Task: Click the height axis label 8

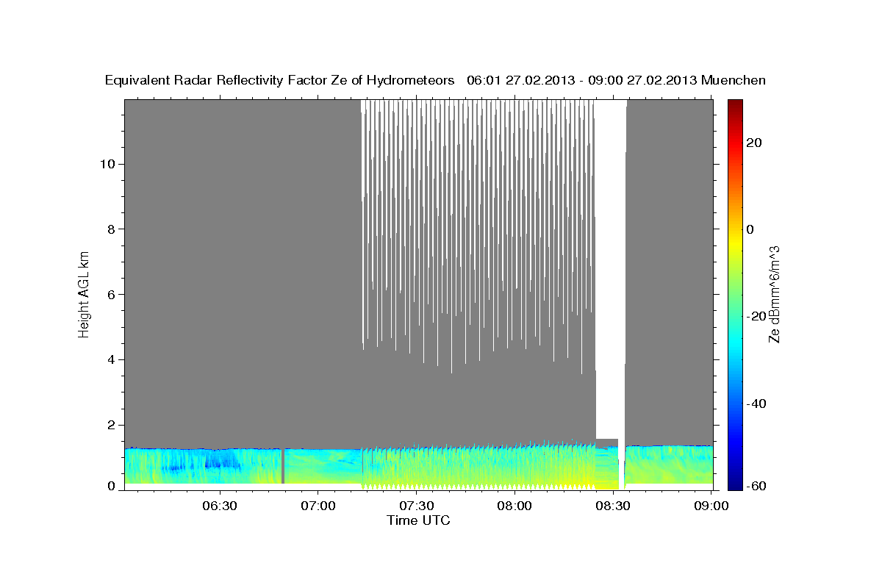Action: 111,229
